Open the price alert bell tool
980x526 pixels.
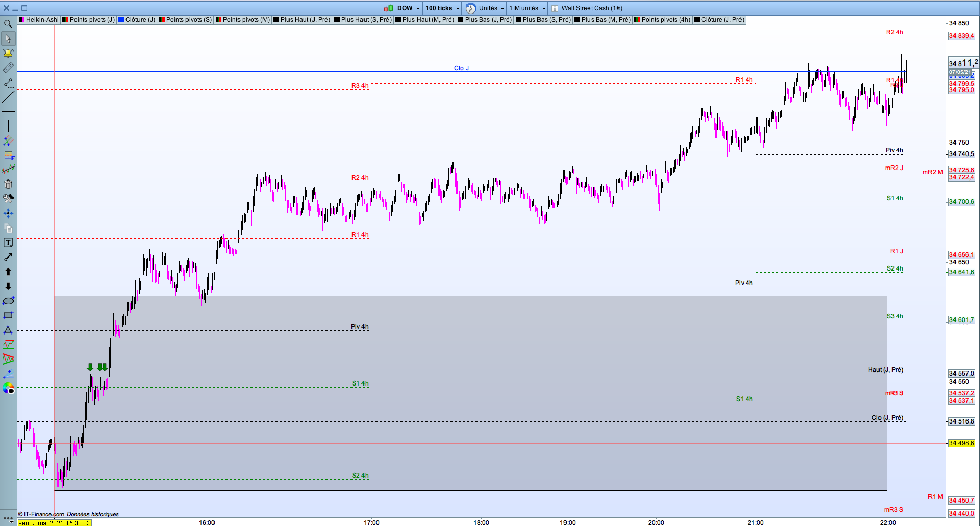(8, 53)
